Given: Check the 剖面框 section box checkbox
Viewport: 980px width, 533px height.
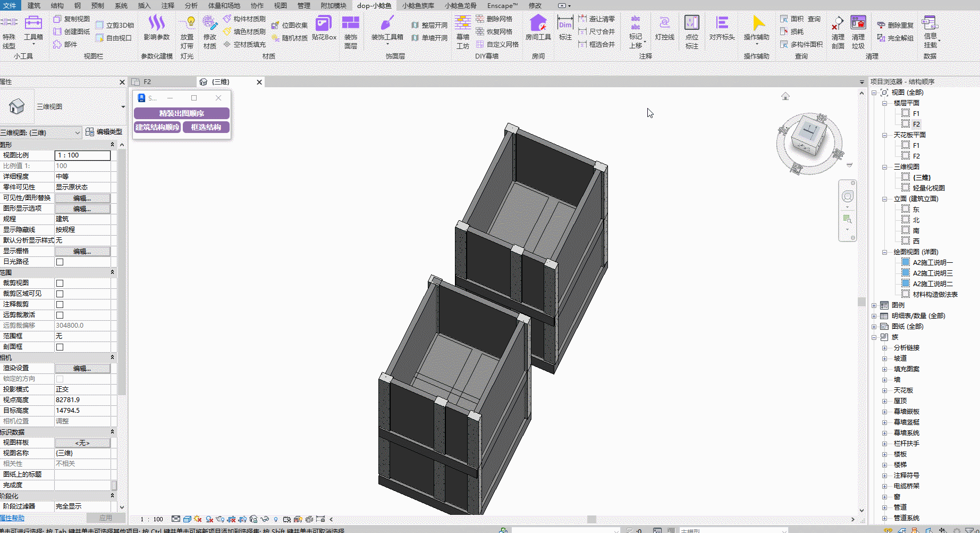Looking at the screenshot, I should point(60,347).
